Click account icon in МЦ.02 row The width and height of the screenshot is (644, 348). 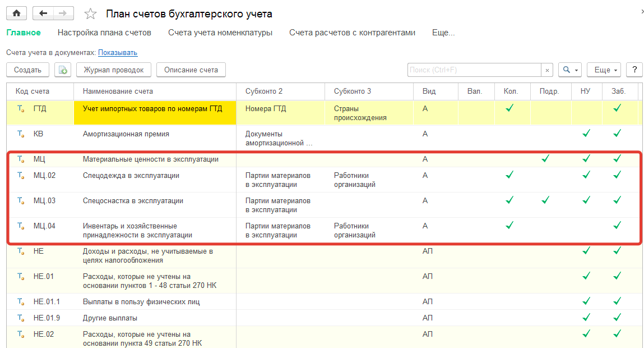point(21,176)
